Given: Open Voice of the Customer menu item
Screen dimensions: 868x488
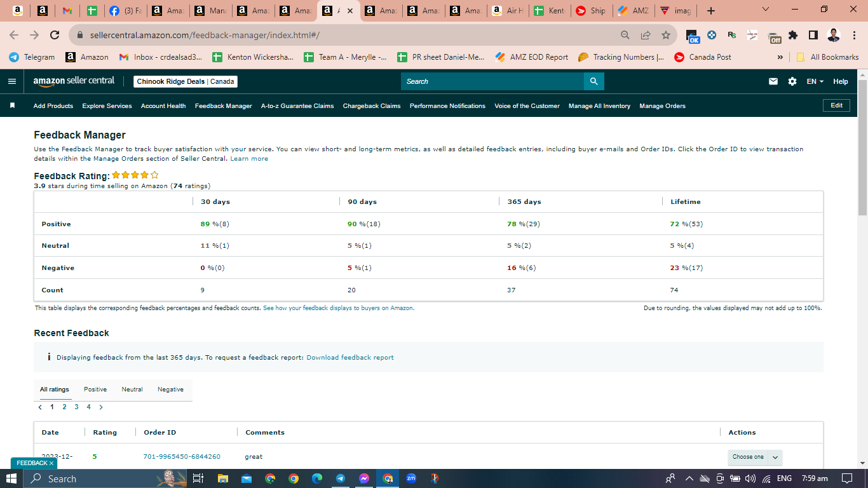Looking at the screenshot, I should click(527, 106).
